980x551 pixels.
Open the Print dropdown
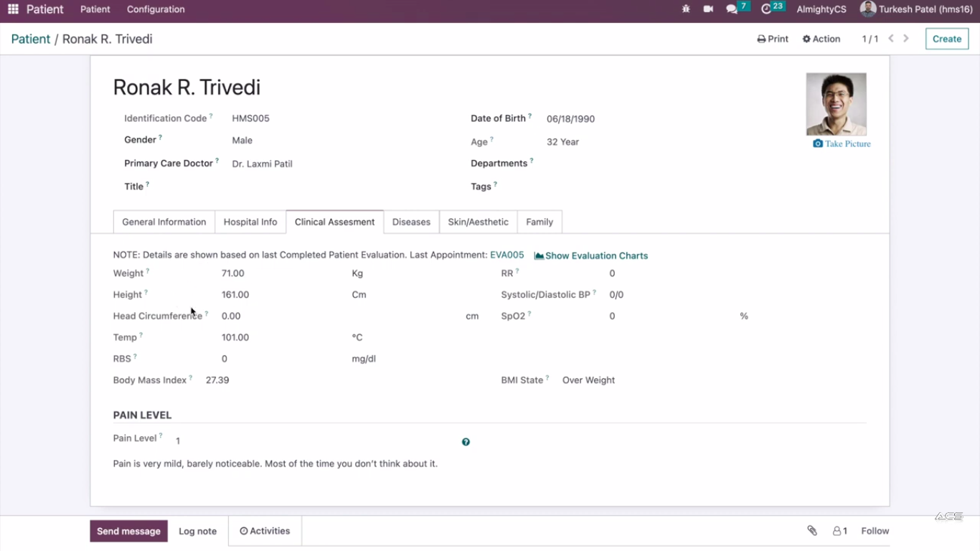[x=773, y=39]
